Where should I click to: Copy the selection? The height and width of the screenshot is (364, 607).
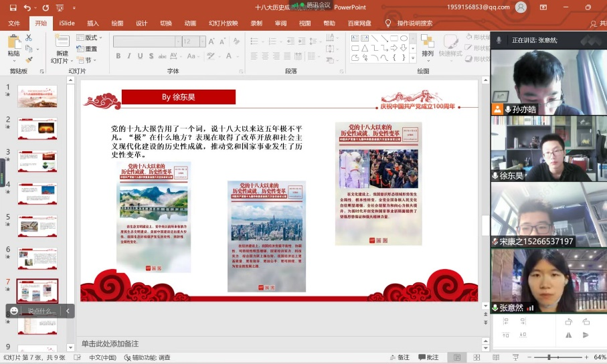pos(29,48)
